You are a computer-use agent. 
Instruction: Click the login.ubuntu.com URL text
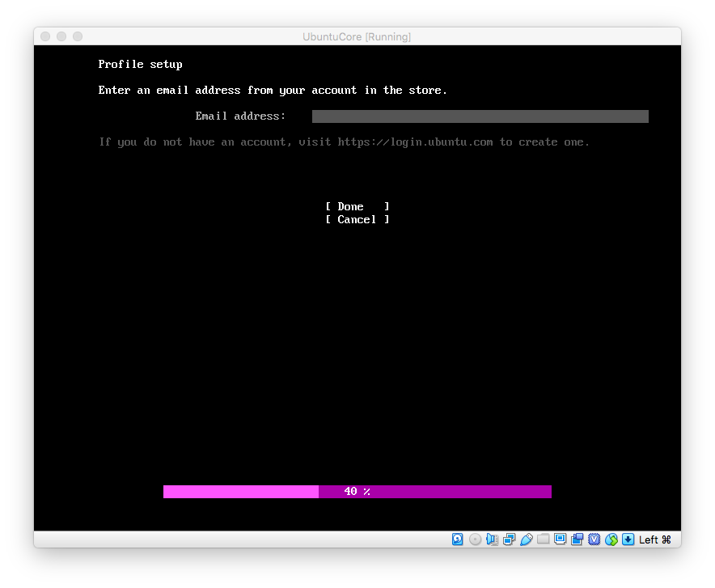415,142
